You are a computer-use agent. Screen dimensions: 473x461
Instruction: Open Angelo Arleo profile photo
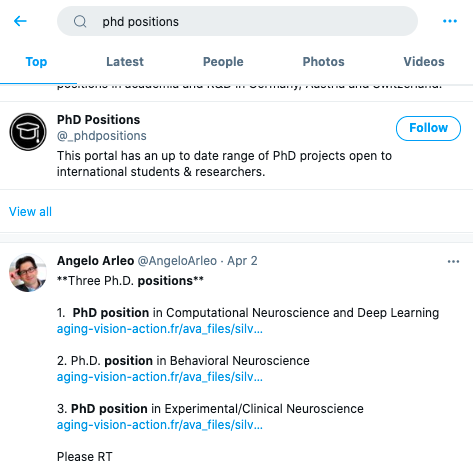coord(28,273)
